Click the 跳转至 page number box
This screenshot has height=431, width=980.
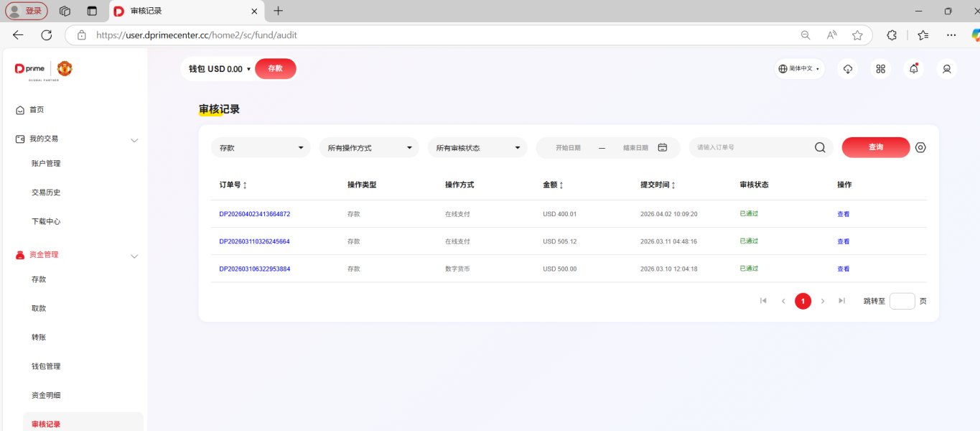(x=902, y=301)
